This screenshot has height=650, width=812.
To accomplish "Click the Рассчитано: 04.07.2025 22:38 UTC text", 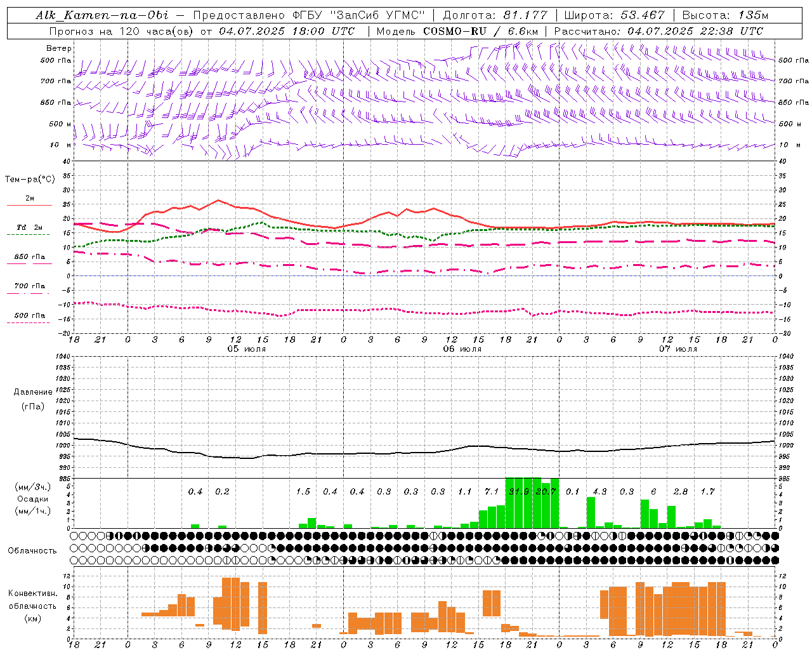I will click(x=658, y=31).
